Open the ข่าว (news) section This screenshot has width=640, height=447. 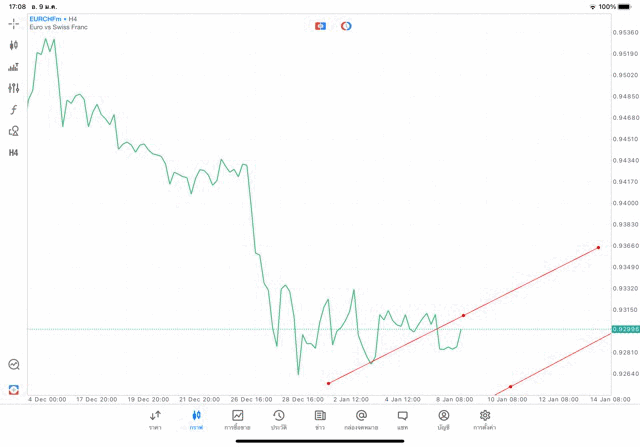pos(320,419)
